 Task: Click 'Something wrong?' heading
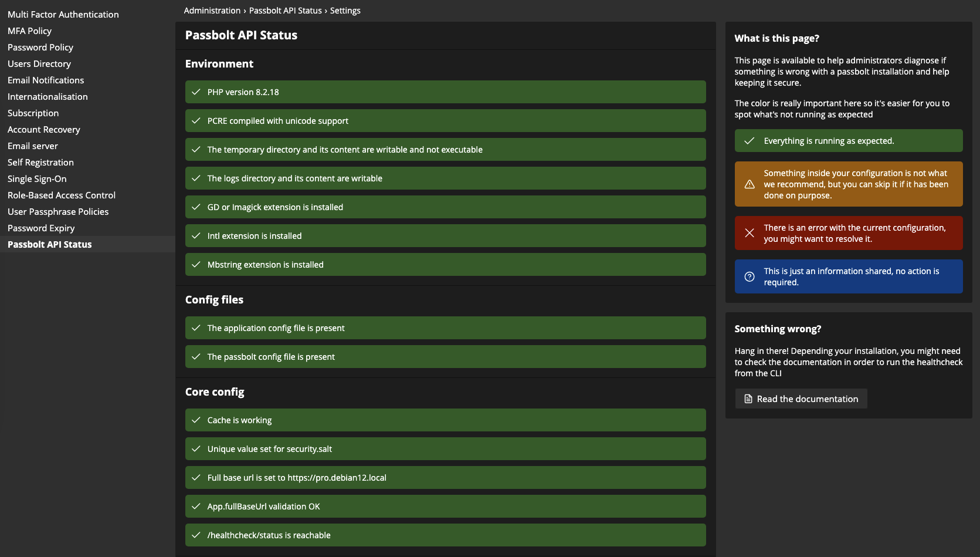coord(778,329)
